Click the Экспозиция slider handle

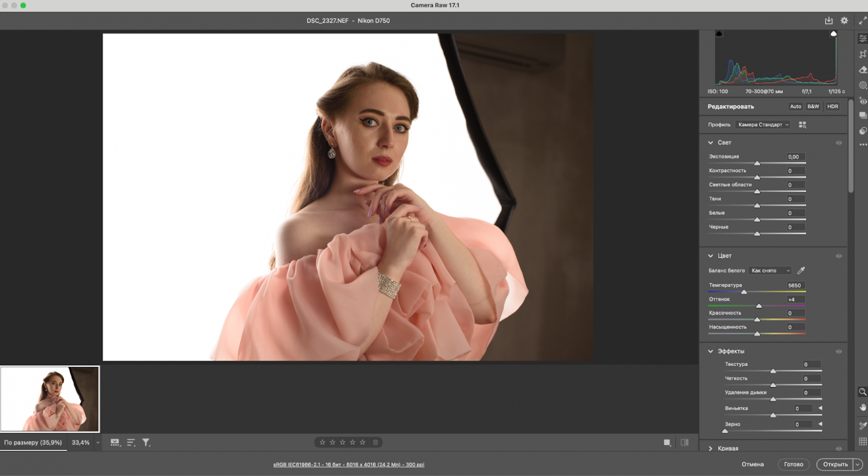click(x=757, y=163)
